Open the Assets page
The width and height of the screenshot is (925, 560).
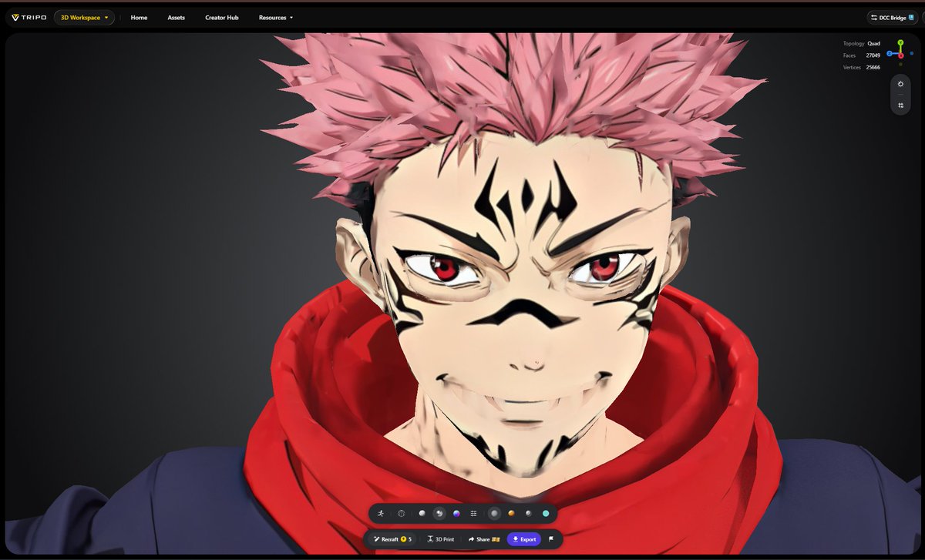[x=177, y=17]
